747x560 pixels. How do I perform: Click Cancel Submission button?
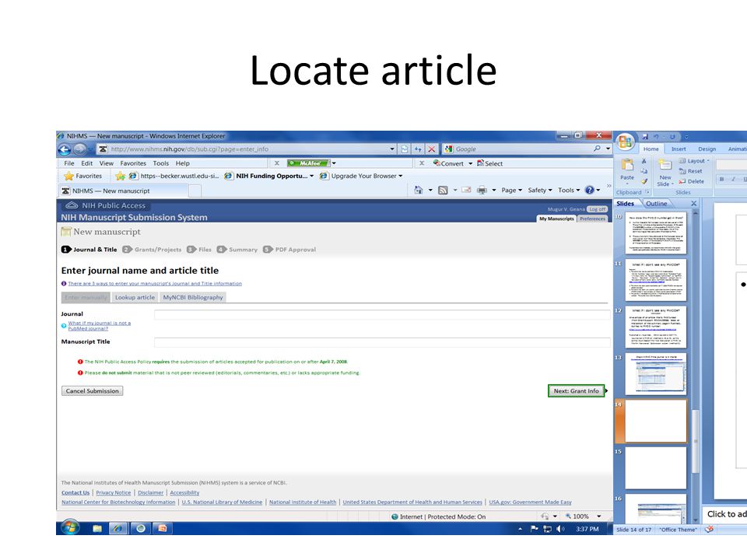(x=92, y=391)
